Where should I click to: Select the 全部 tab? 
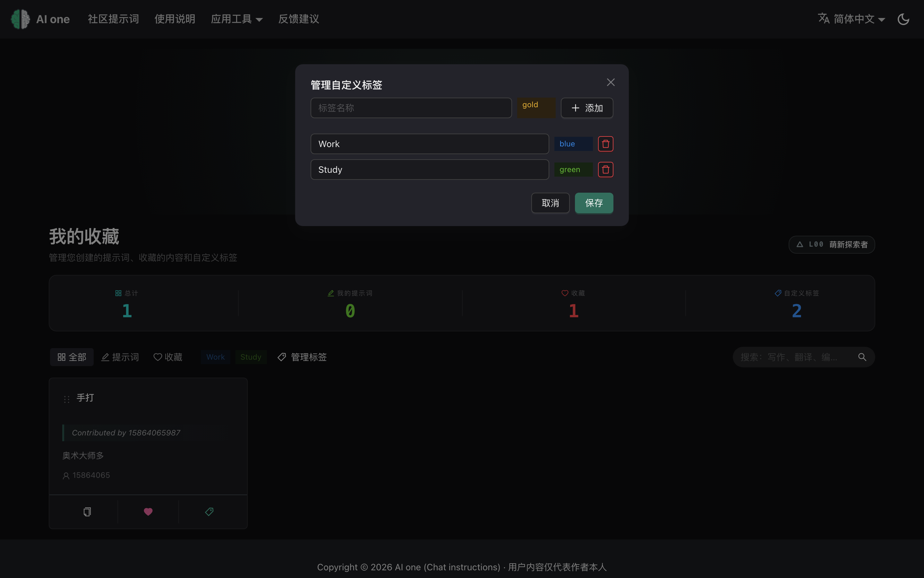pos(72,357)
